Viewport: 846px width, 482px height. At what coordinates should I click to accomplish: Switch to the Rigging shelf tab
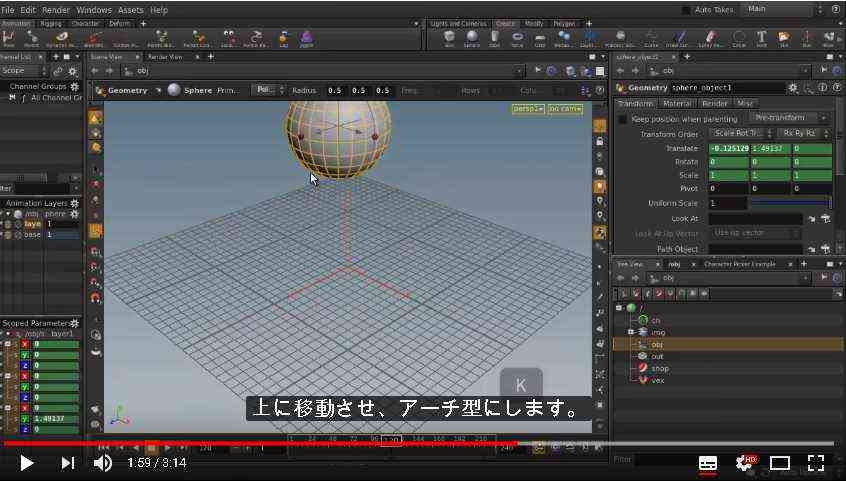(x=51, y=24)
